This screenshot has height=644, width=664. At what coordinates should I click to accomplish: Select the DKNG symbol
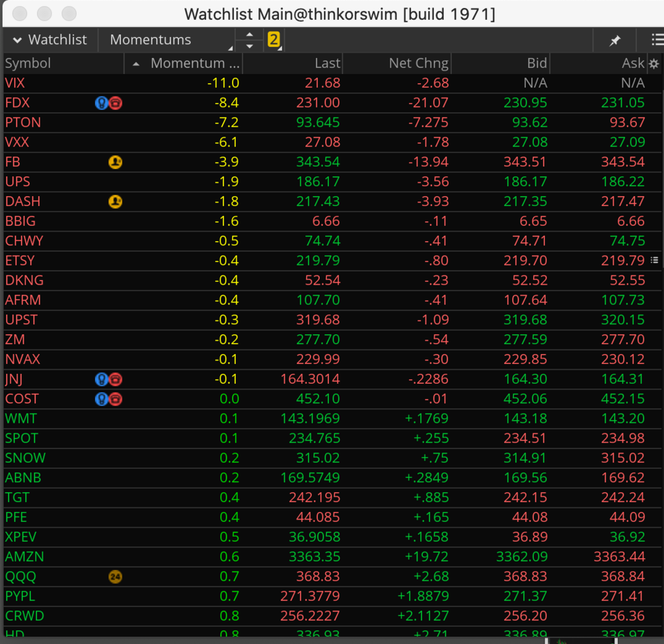coord(24,280)
